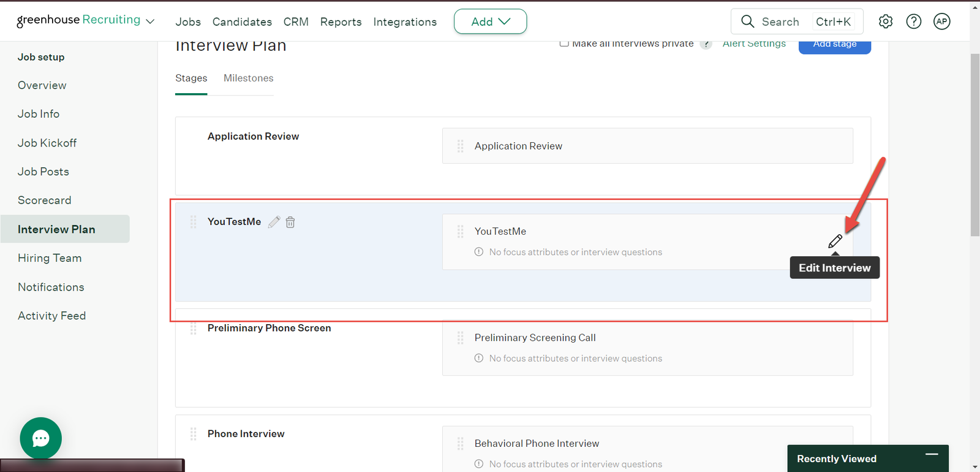Delete the YouTestMe stage with trash icon
The width and height of the screenshot is (980, 472).
(x=290, y=222)
